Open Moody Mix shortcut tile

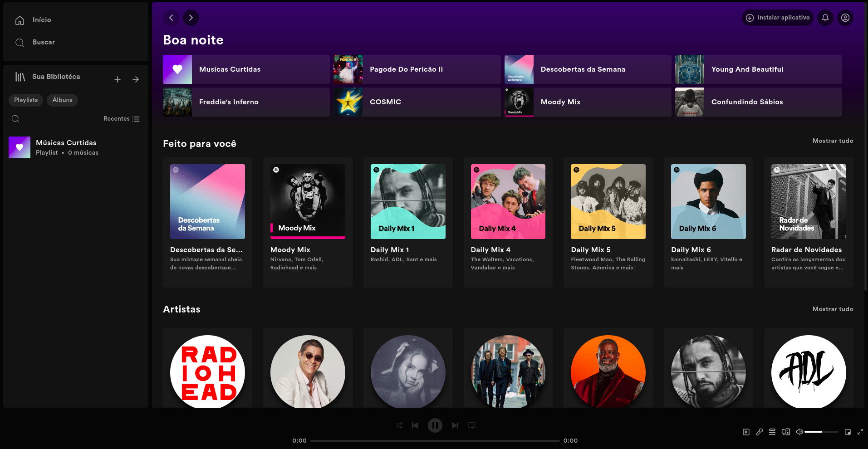point(588,102)
